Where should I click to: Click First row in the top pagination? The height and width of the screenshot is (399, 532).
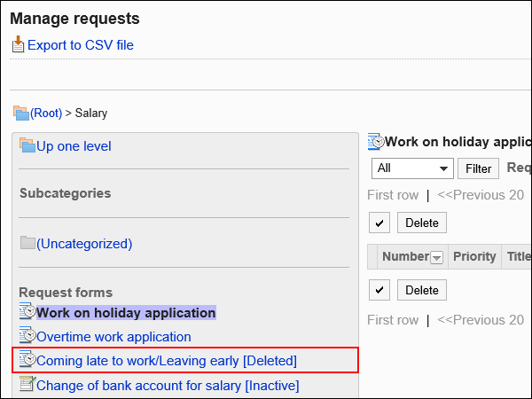click(393, 195)
